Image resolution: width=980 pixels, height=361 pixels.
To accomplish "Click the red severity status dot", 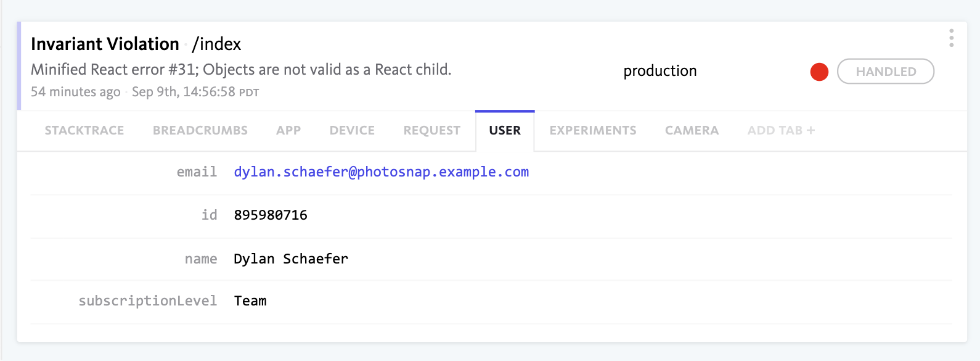I will tap(819, 72).
